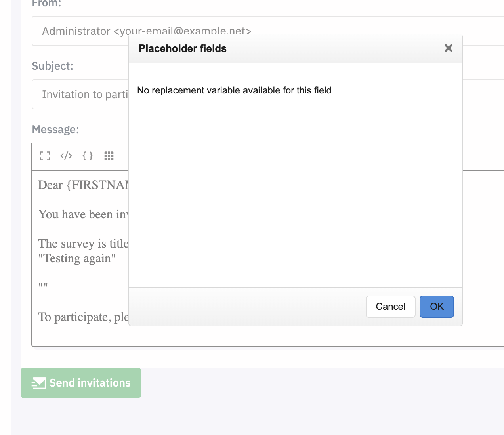Screen dimensions: 504x435
Task: Open placeholder fields with curly braces icon
Action: pos(88,156)
